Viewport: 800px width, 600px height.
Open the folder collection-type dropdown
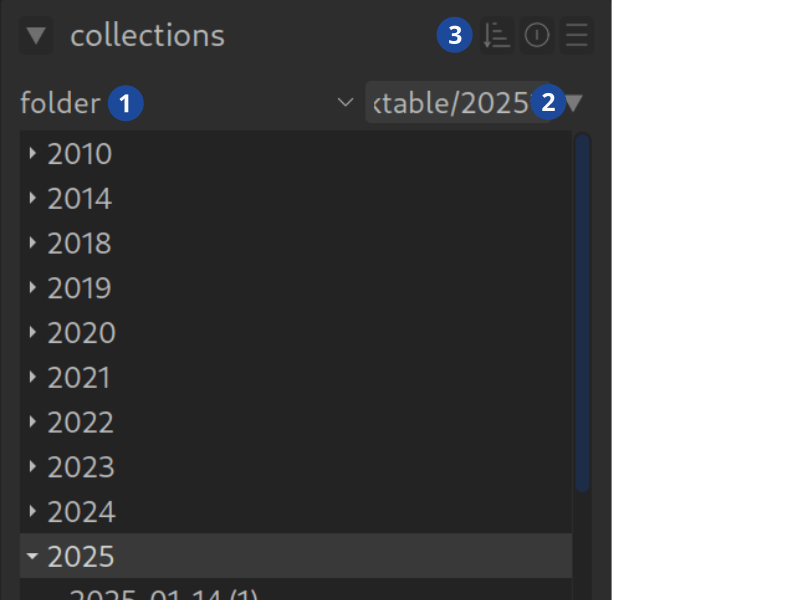coord(346,102)
